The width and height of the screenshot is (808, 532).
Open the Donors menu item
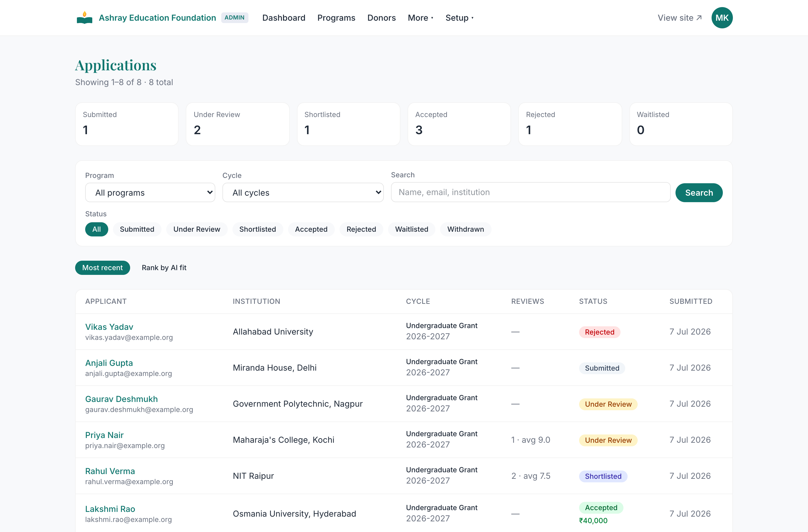(381, 18)
